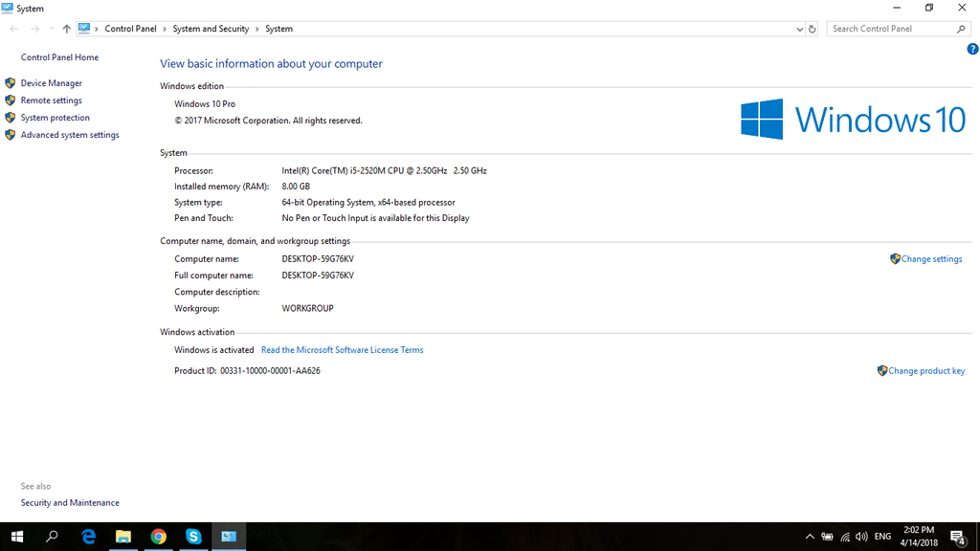
Task: Open System protection link
Action: tap(55, 118)
